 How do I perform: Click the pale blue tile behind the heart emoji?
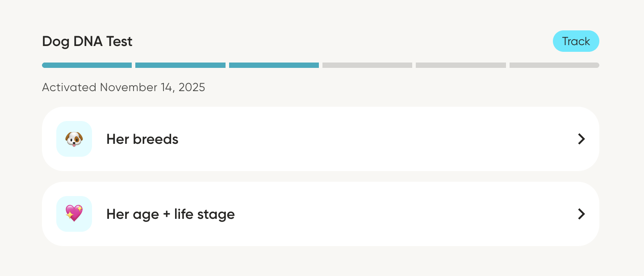pyautogui.click(x=74, y=214)
